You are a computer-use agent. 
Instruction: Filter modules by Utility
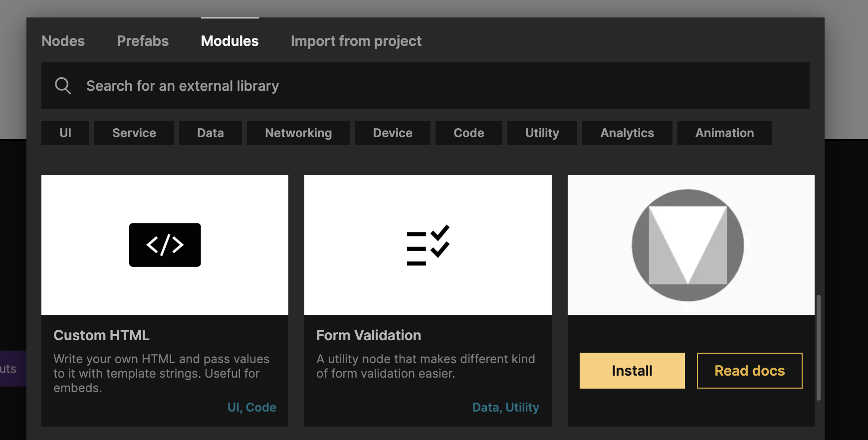point(542,133)
